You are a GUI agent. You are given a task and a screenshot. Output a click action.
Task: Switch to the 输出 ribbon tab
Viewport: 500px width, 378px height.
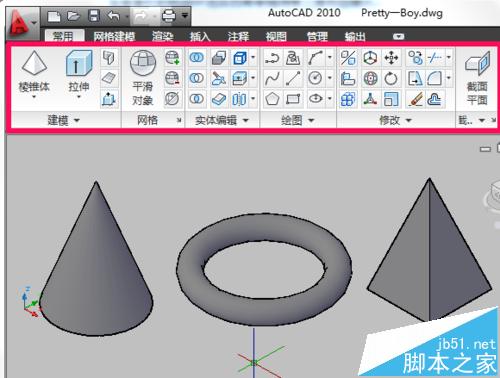tap(355, 36)
